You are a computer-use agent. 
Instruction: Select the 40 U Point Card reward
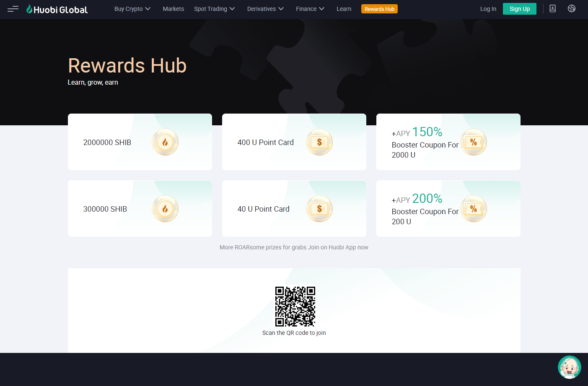coord(294,209)
